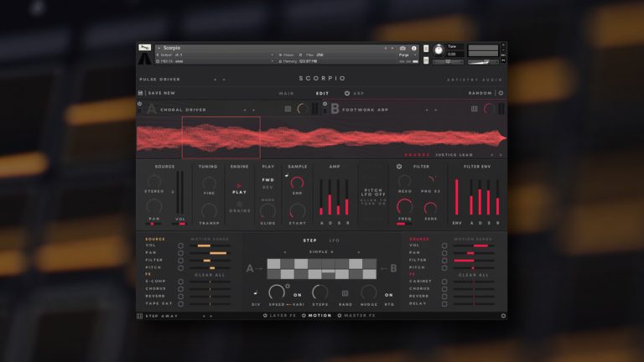The width and height of the screenshot is (644, 362).
Task: Select previous SIMPLE A pattern arrow
Action: 285,252
